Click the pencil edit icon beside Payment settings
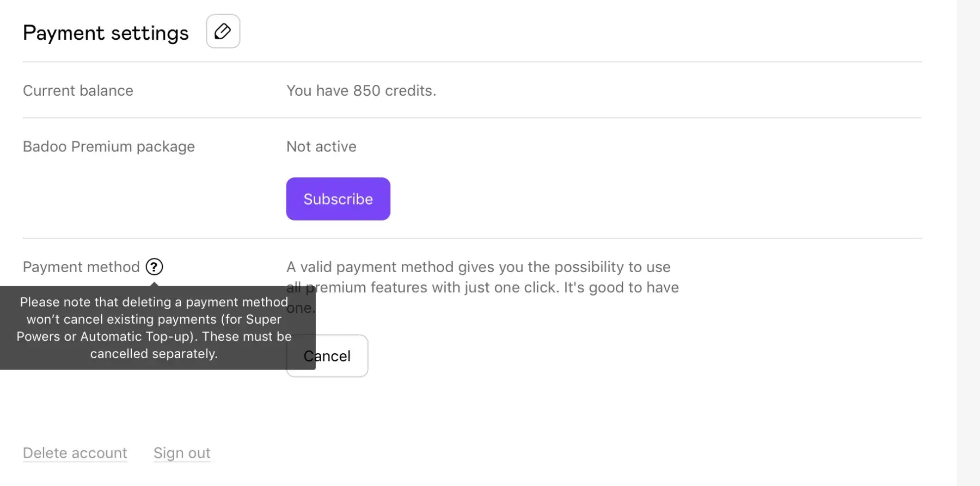This screenshot has width=980, height=486. pyautogui.click(x=223, y=32)
